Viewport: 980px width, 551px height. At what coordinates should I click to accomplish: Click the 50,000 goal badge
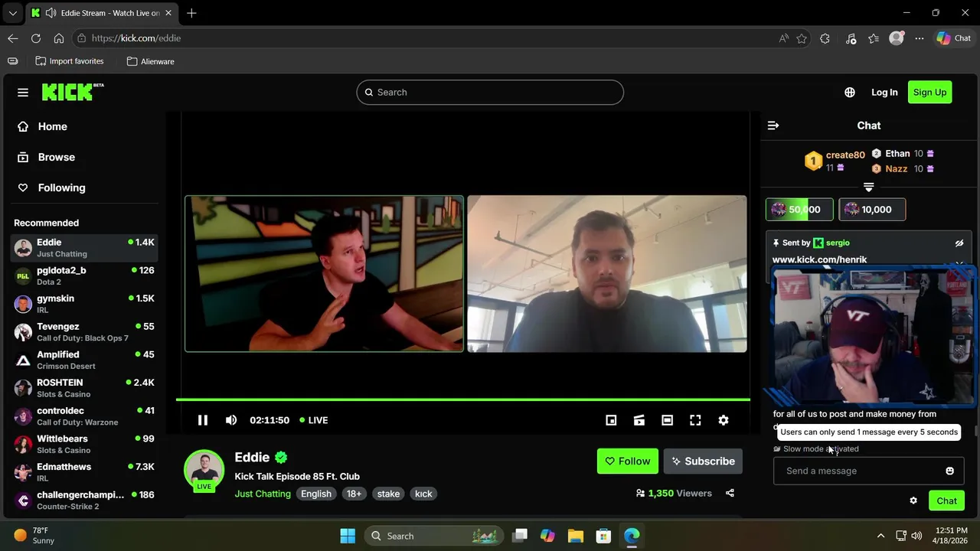point(799,210)
